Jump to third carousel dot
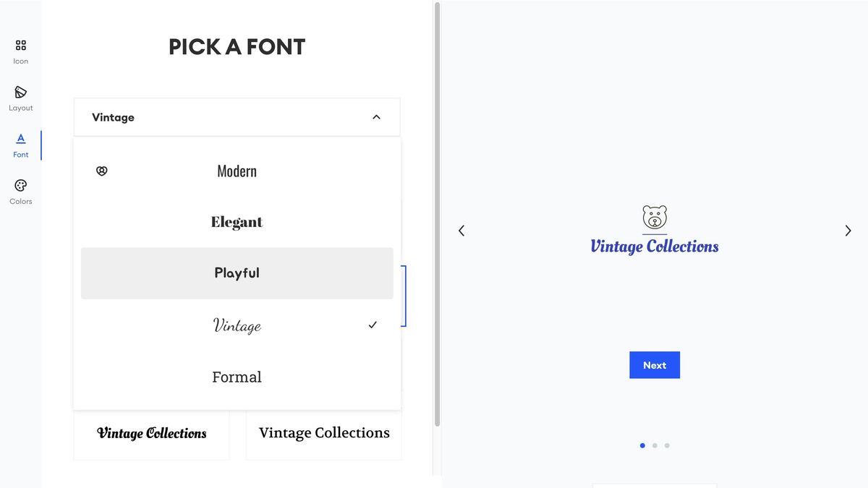This screenshot has width=868, height=488. coord(667,445)
